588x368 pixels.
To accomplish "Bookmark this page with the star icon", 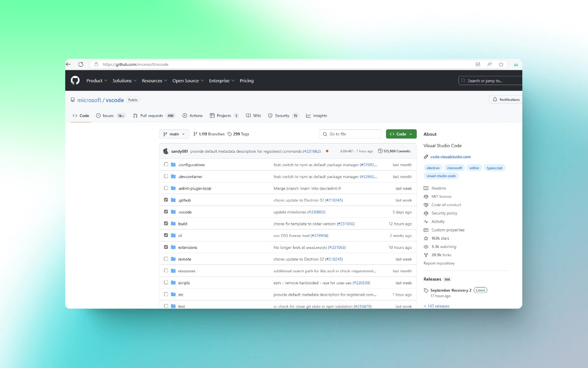I will click(501, 64).
